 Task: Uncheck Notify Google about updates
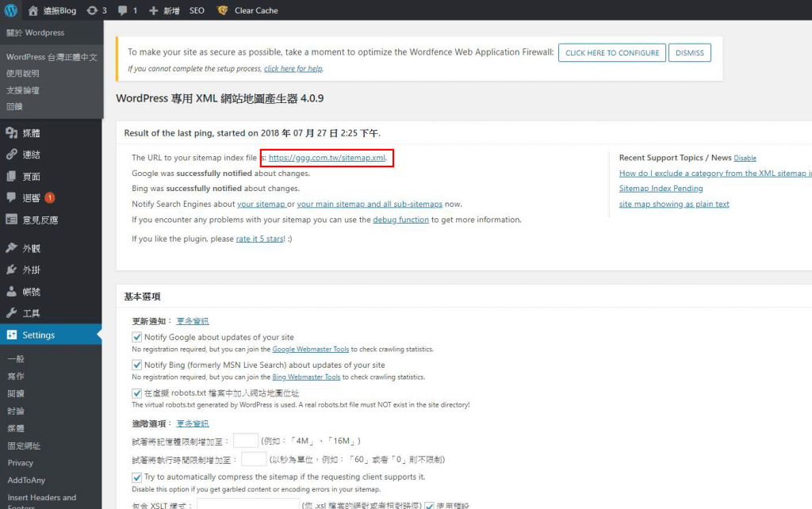tap(136, 337)
